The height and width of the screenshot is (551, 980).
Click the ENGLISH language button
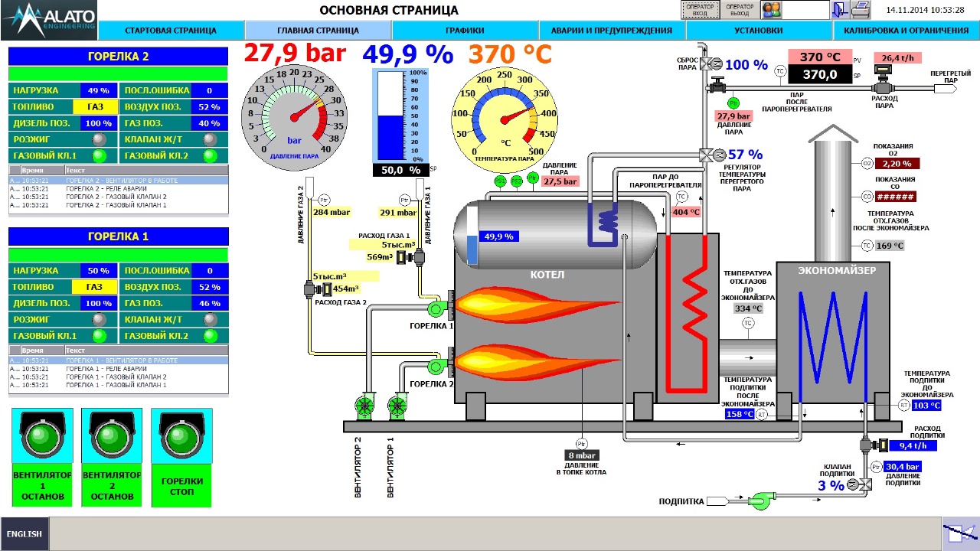click(24, 533)
